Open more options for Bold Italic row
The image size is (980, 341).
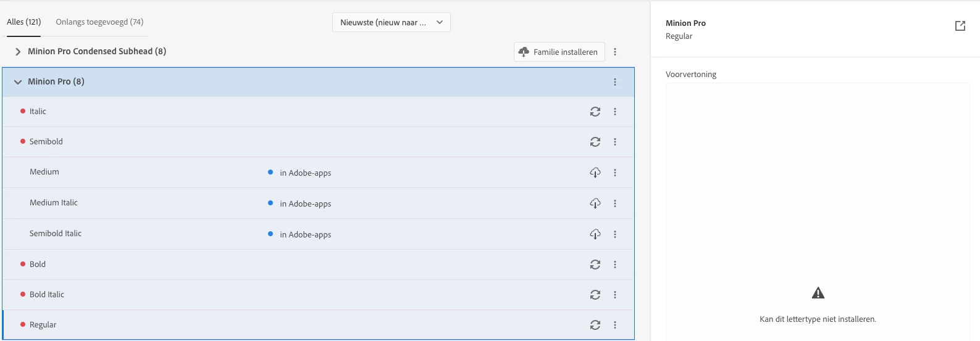tap(615, 295)
